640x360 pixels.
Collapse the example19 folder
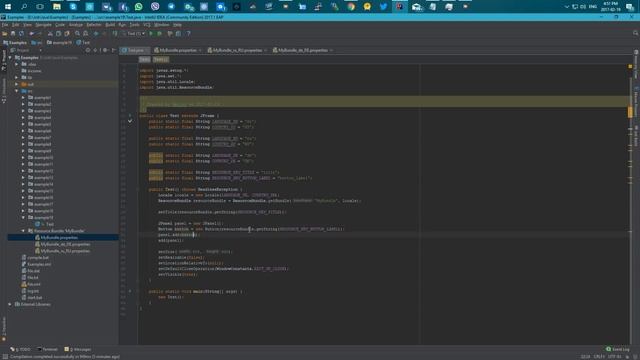[x=23, y=218]
